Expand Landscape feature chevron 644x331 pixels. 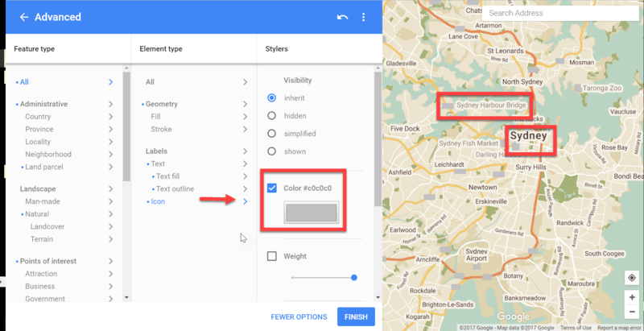pos(110,189)
